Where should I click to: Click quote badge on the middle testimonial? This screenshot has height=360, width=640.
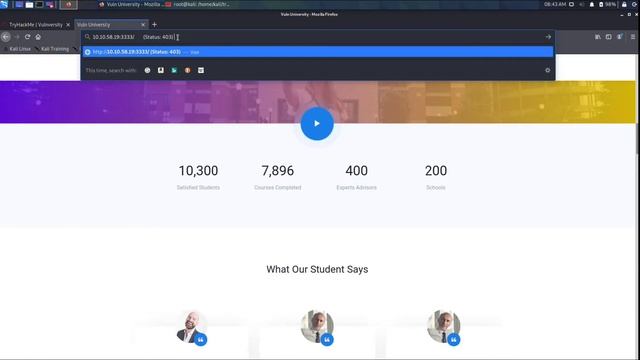coord(327,340)
